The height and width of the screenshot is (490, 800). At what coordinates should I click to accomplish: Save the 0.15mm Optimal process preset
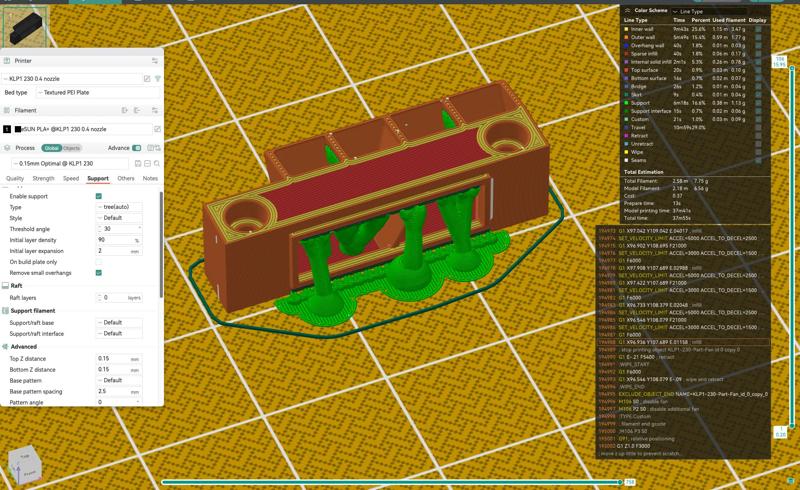pos(138,163)
